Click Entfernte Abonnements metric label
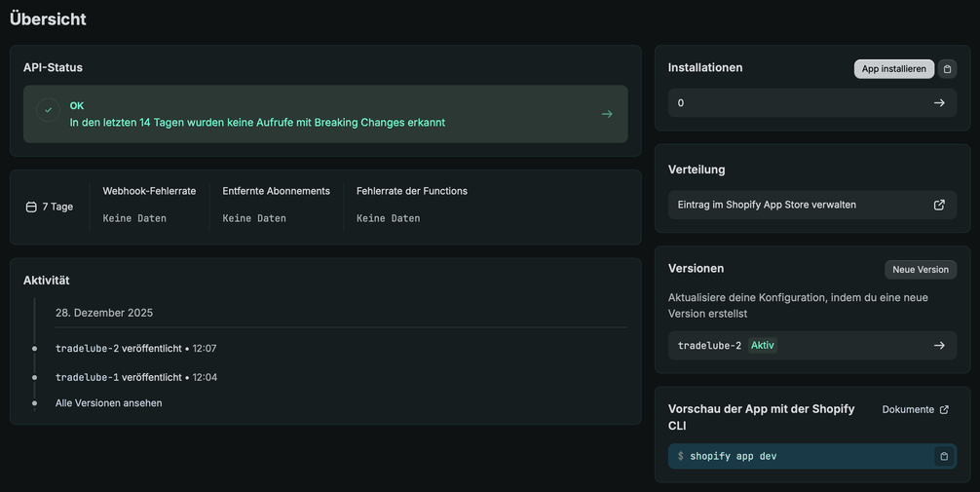The width and height of the screenshot is (980, 492). (x=277, y=191)
